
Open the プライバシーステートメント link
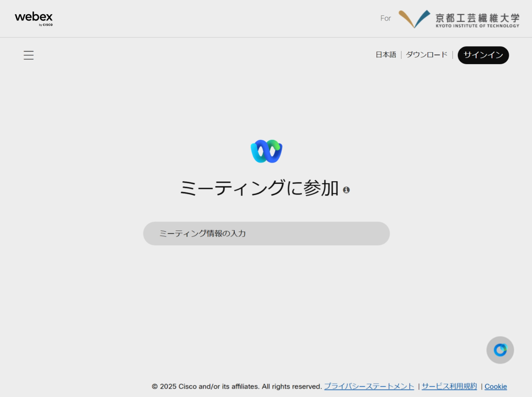(x=369, y=386)
